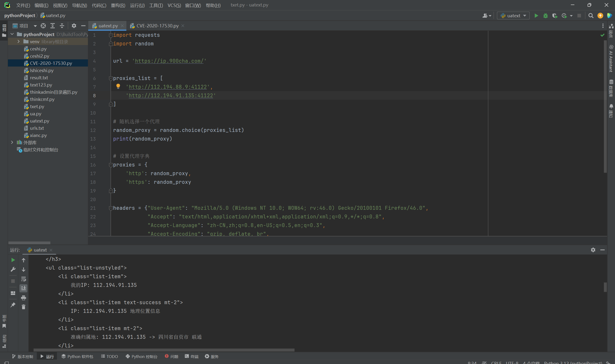Open the Problems tool button
Screen dimensions: 615x364
[x=172, y=356]
